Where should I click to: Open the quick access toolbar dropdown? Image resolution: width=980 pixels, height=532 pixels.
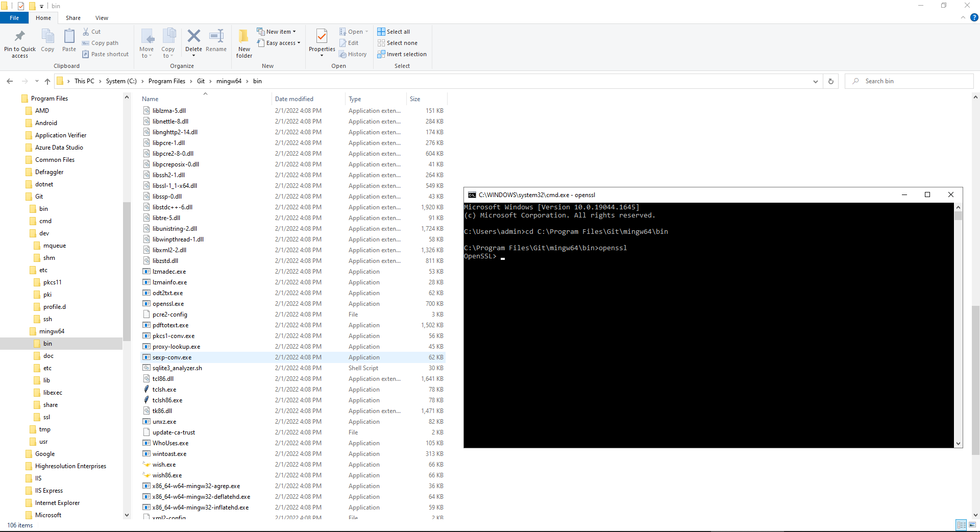[41, 6]
